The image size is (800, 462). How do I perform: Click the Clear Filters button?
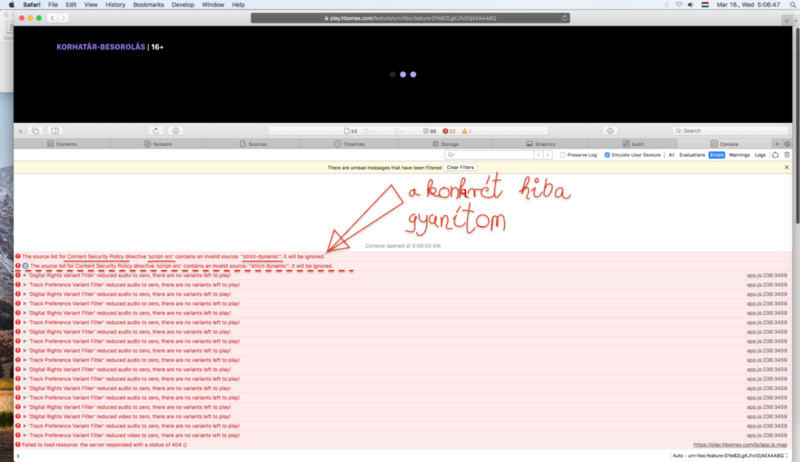460,167
